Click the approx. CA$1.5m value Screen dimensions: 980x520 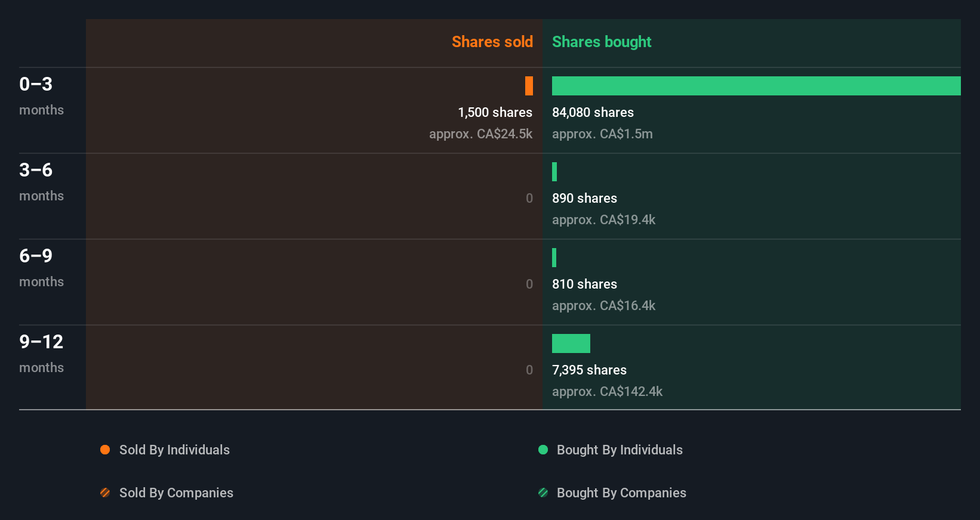tap(602, 134)
